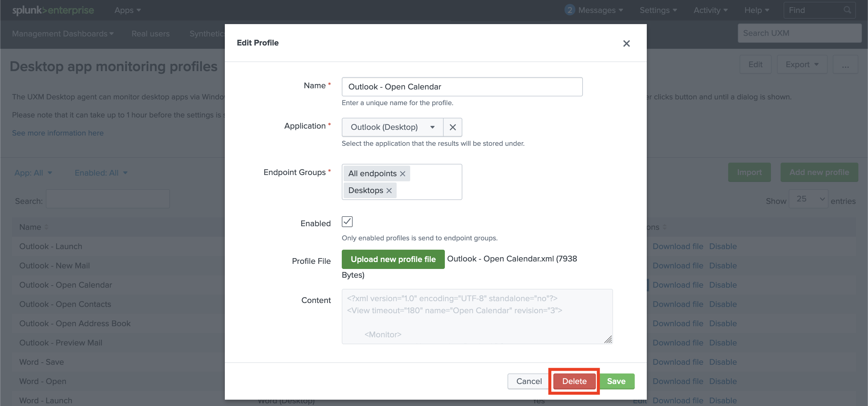Click the green Save button

(616, 381)
